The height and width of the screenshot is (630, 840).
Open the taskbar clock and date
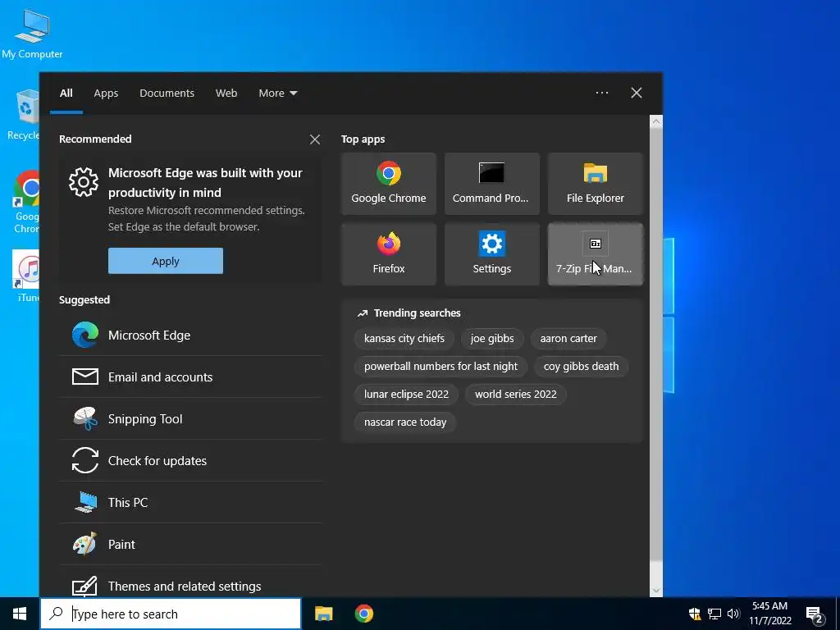coord(769,614)
